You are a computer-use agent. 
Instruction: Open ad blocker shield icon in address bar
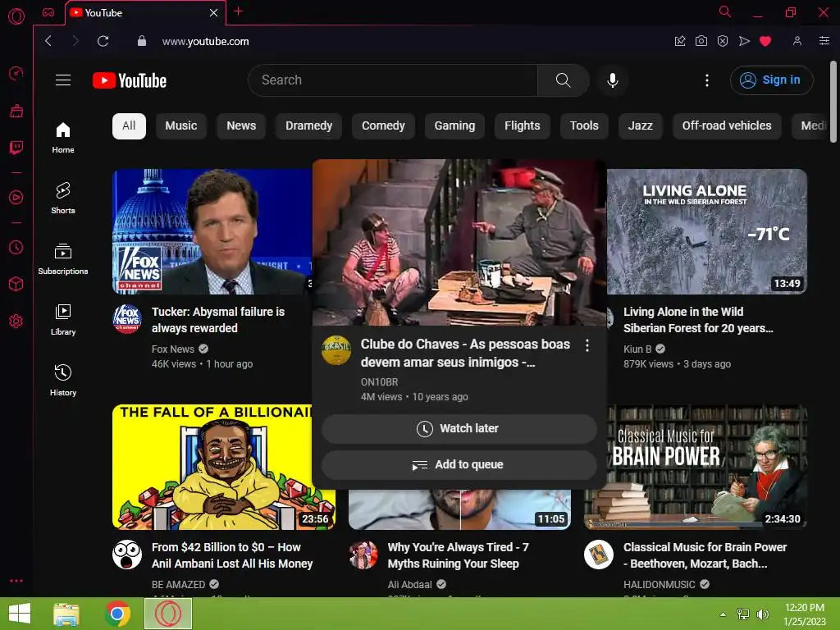[x=722, y=41]
